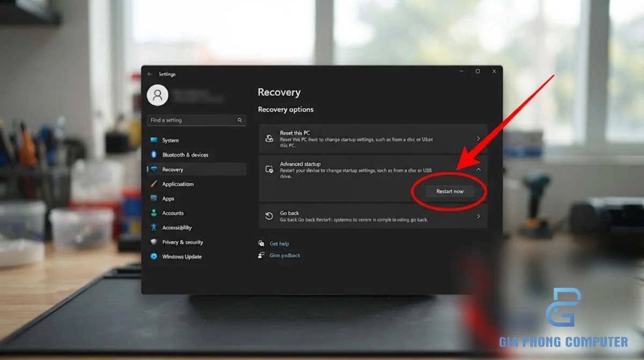Image resolution: width=644 pixels, height=360 pixels.
Task: Collapse the Advanced startup chevron
Action: [478, 169]
